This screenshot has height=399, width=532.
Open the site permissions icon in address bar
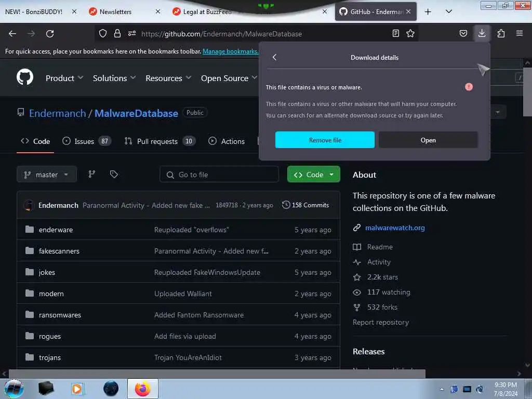coord(132,33)
